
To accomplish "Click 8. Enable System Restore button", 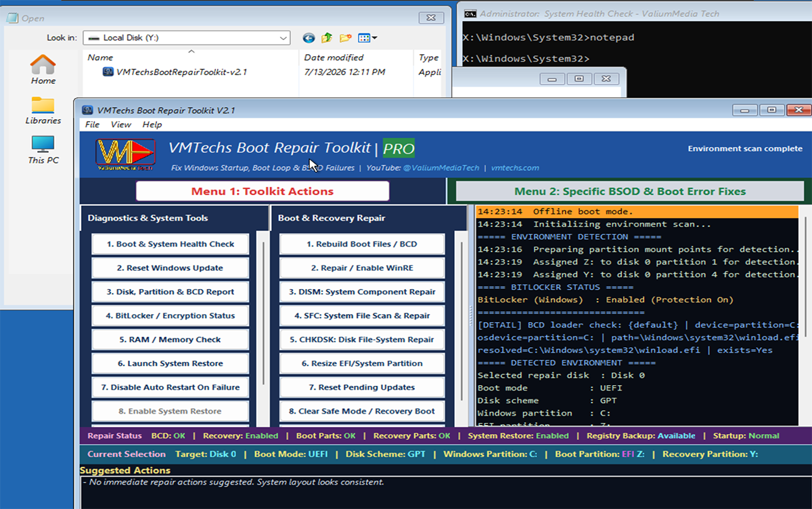I will [x=171, y=411].
